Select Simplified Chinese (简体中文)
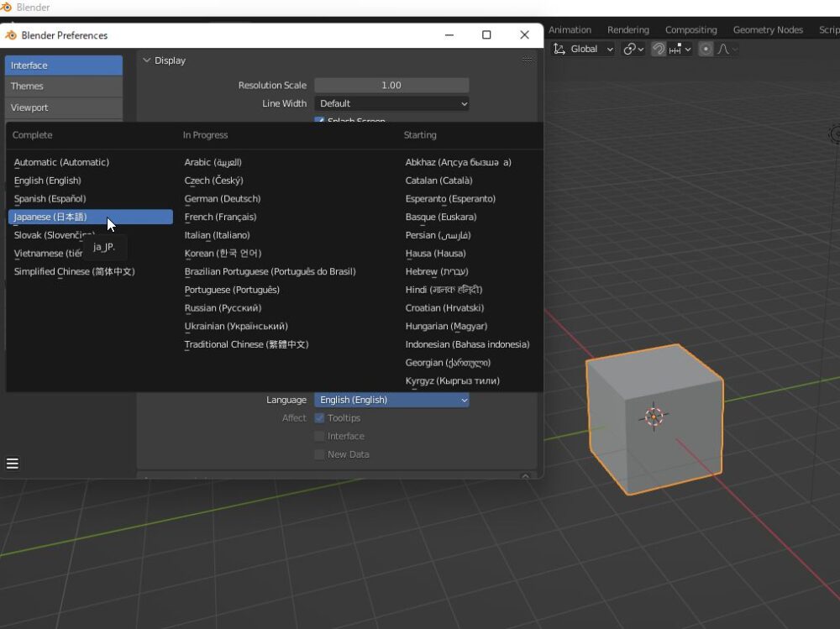This screenshot has width=840, height=629. [x=91, y=271]
